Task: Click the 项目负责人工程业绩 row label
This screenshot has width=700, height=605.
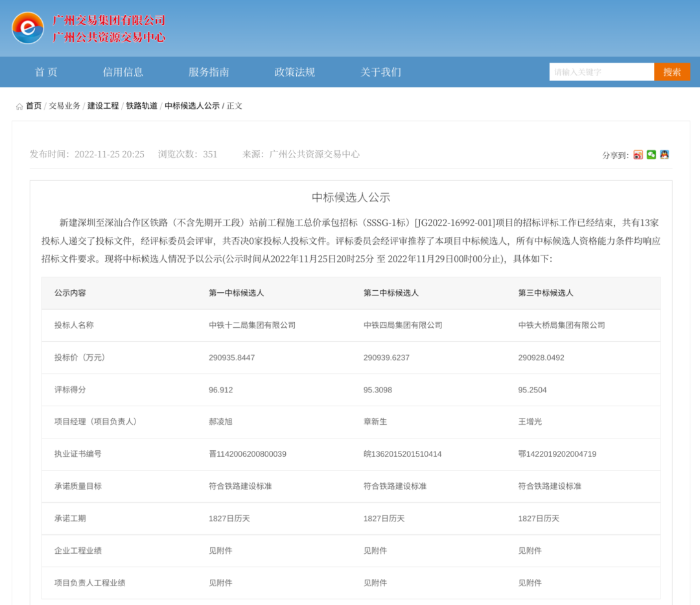Action: coord(89,583)
